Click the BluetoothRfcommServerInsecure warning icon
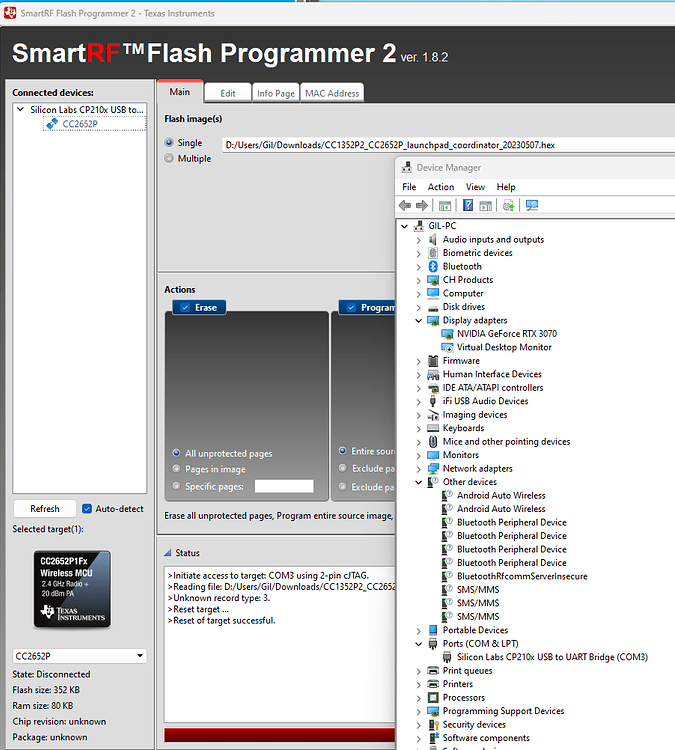The height and width of the screenshot is (750, 675). [447, 576]
